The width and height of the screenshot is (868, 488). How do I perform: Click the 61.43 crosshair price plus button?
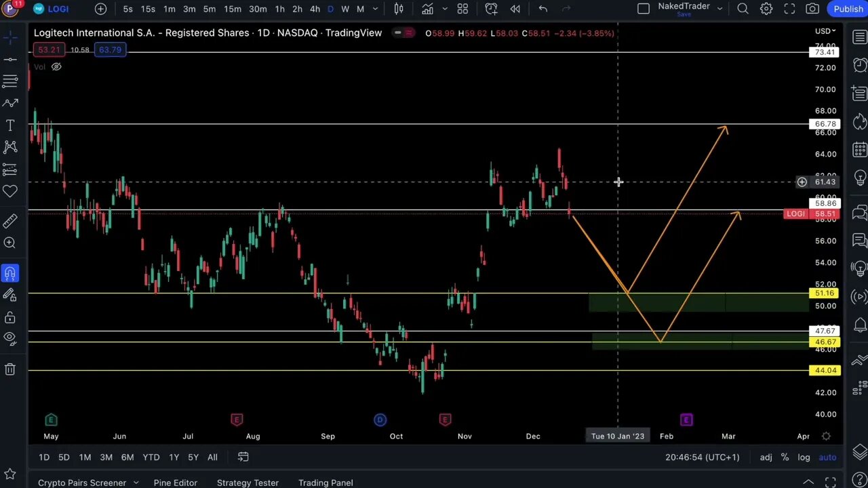(x=802, y=182)
